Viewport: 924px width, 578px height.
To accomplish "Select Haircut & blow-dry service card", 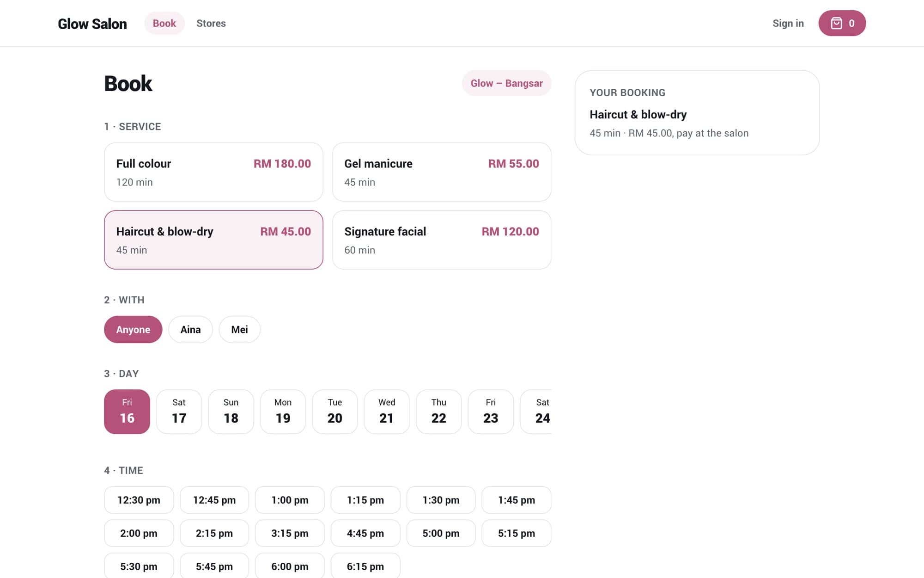I will (x=213, y=240).
